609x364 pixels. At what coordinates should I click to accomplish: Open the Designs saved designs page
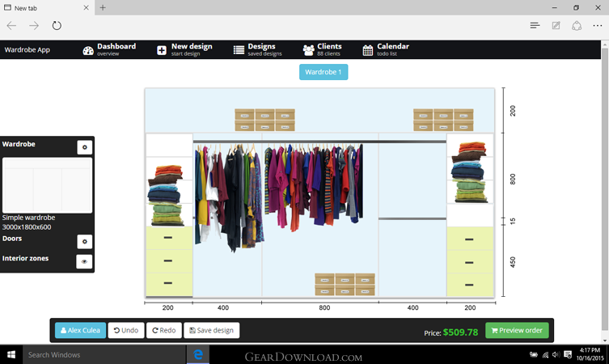coord(257,49)
